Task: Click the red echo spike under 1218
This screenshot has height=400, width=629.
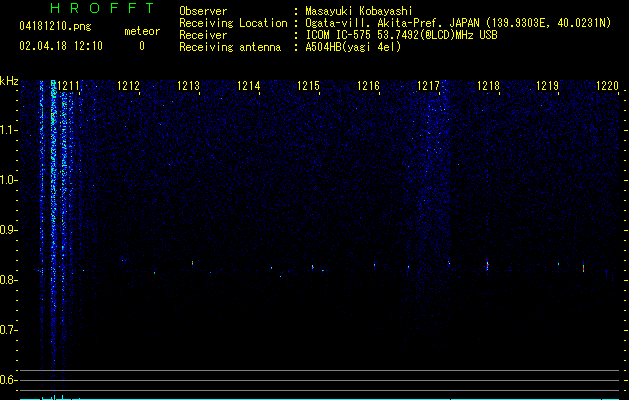Action: pyautogui.click(x=487, y=265)
